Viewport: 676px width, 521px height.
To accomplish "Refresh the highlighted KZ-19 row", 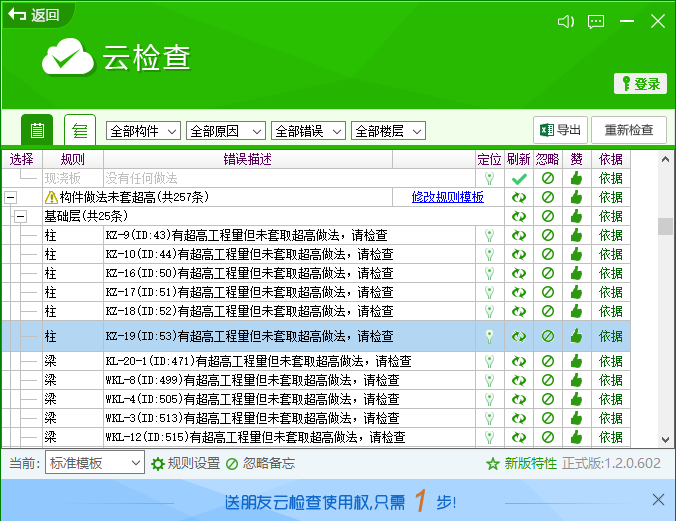I will (519, 336).
